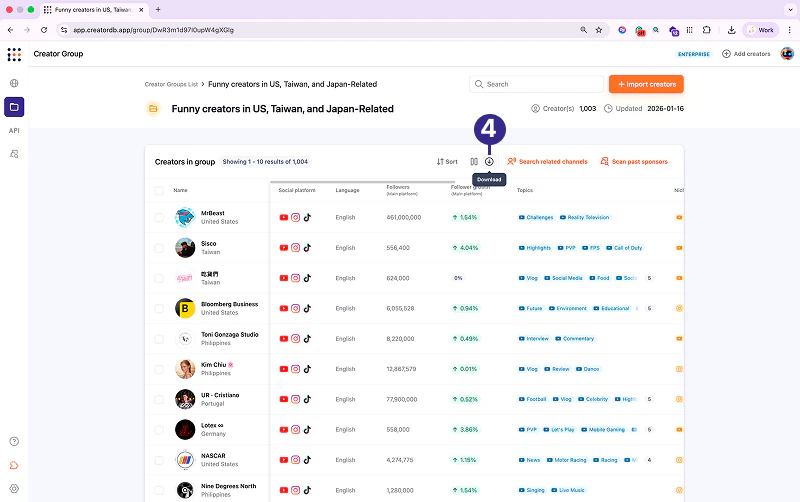Open the search-people sidebar icon
This screenshot has height=502, width=800.
point(14,154)
